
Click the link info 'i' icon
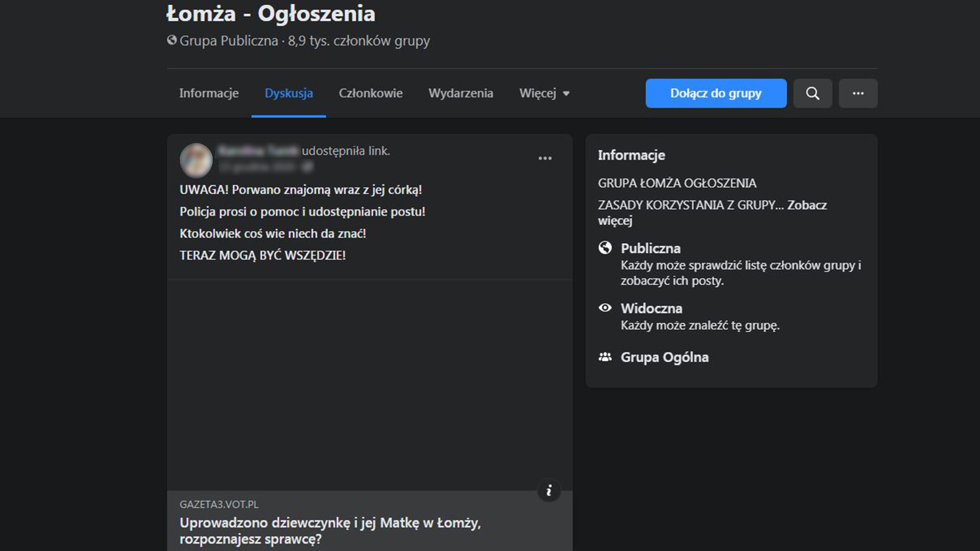[x=549, y=490]
